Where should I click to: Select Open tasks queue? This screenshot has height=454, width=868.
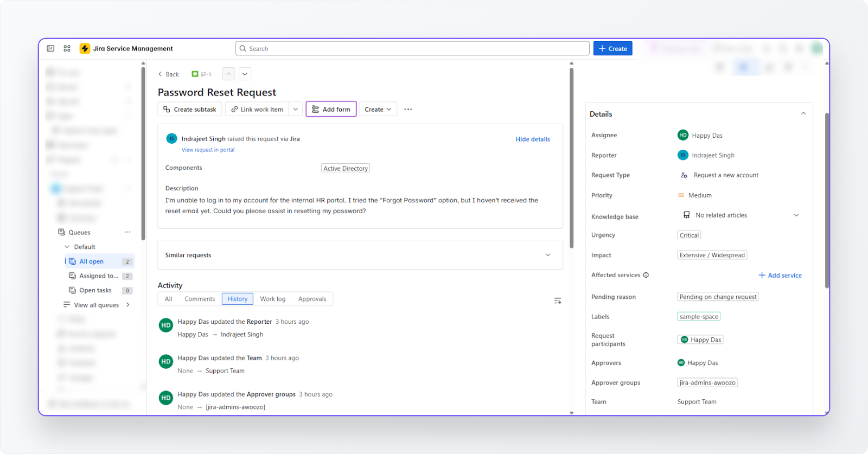pos(100,290)
